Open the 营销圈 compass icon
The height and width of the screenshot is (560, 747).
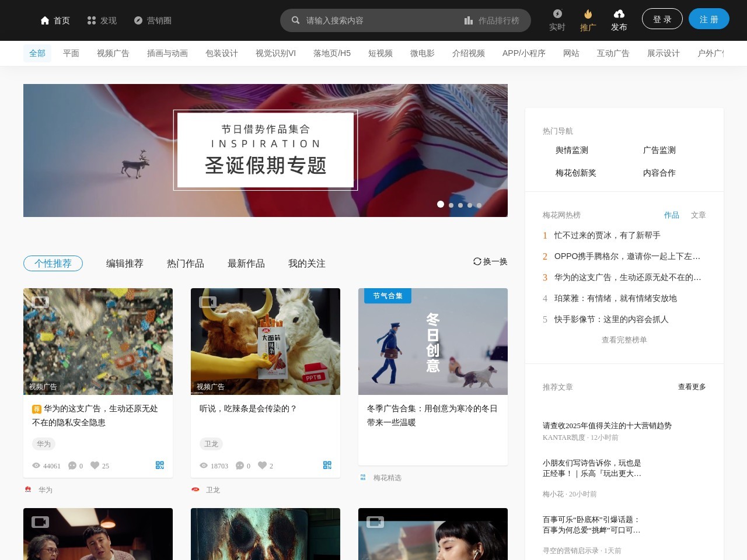[138, 20]
